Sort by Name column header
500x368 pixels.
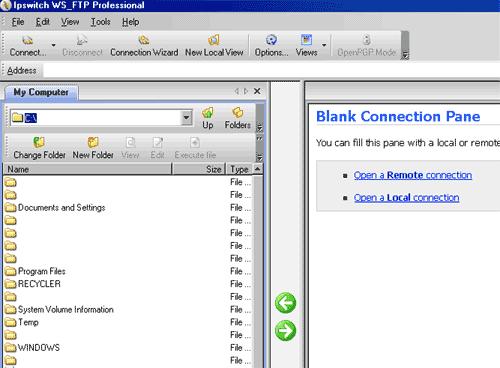pyautogui.click(x=87, y=169)
